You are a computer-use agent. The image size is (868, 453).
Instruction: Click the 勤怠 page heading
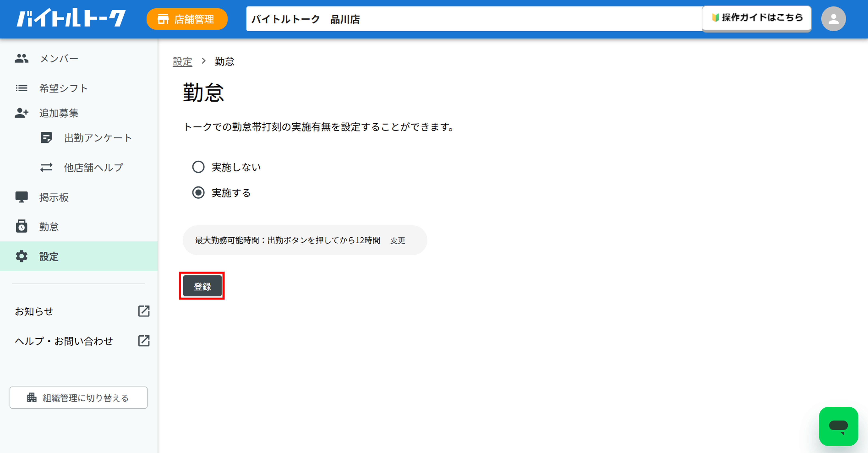click(x=203, y=93)
